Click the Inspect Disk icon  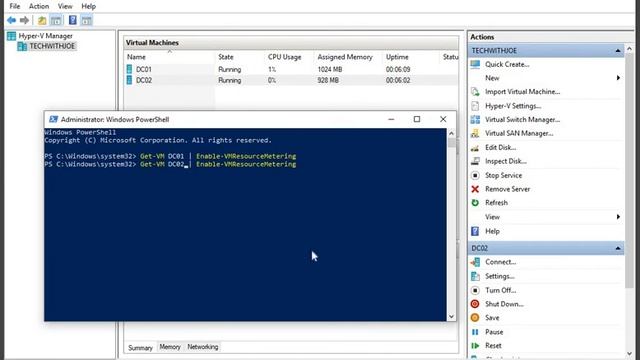click(475, 161)
